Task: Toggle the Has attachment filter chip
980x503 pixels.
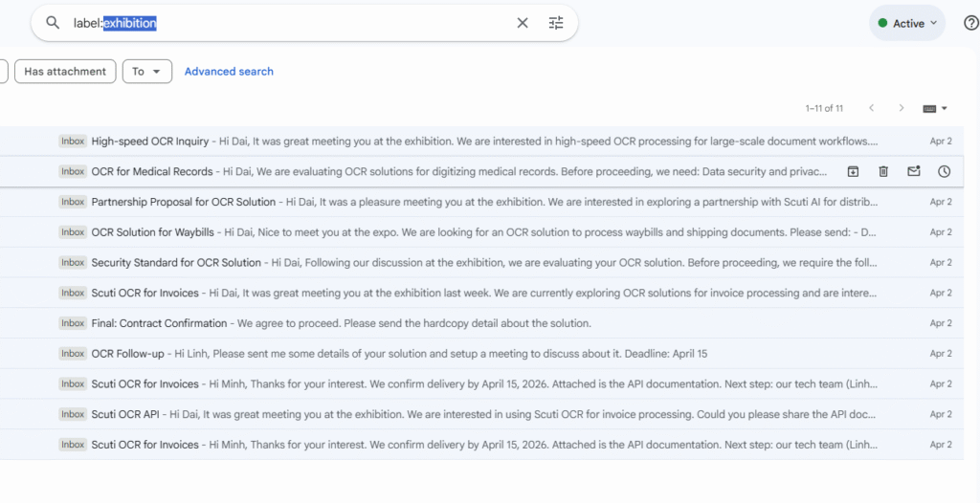Action: 65,72
